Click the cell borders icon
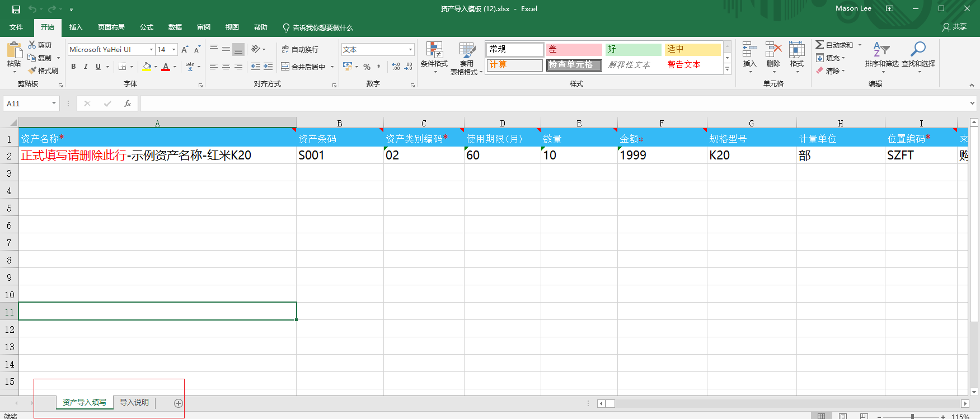980x419 pixels. (123, 67)
